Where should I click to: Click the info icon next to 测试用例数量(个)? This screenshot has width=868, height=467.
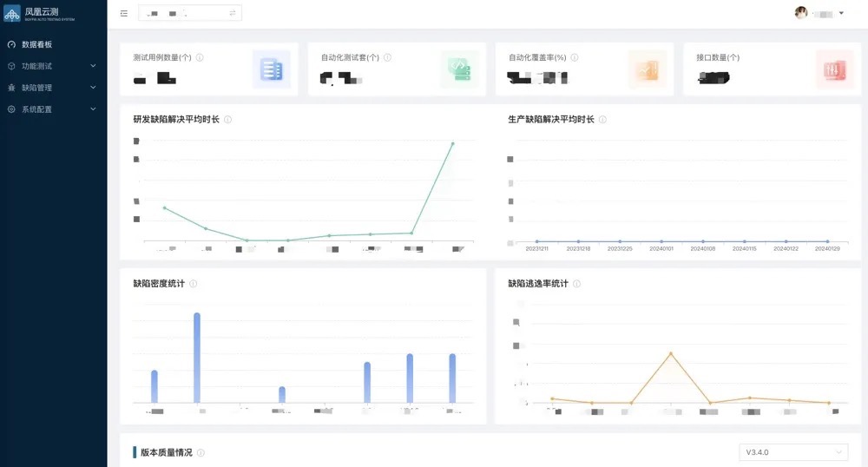point(200,57)
